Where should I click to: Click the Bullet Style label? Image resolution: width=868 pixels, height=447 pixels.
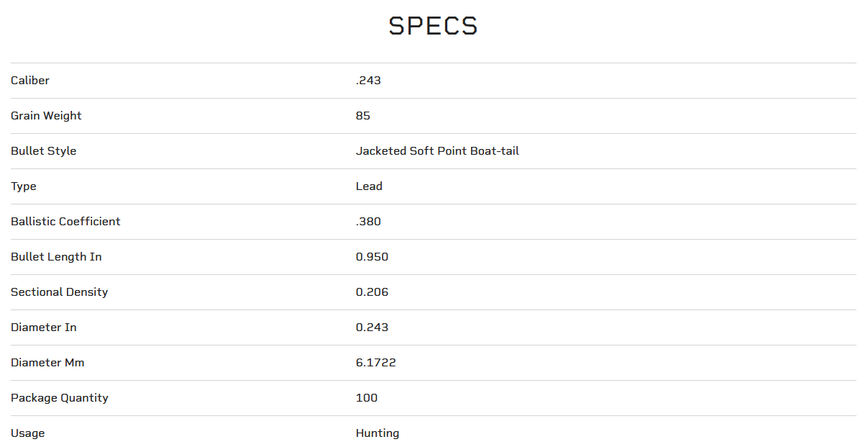coord(43,151)
